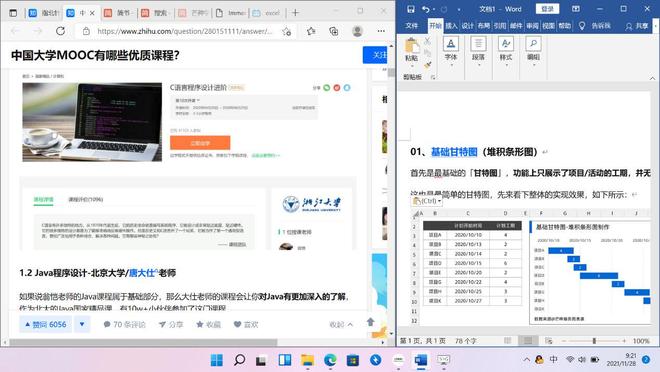Click the word count 78 个字
This screenshot has height=372, width=660.
pyautogui.click(x=466, y=341)
